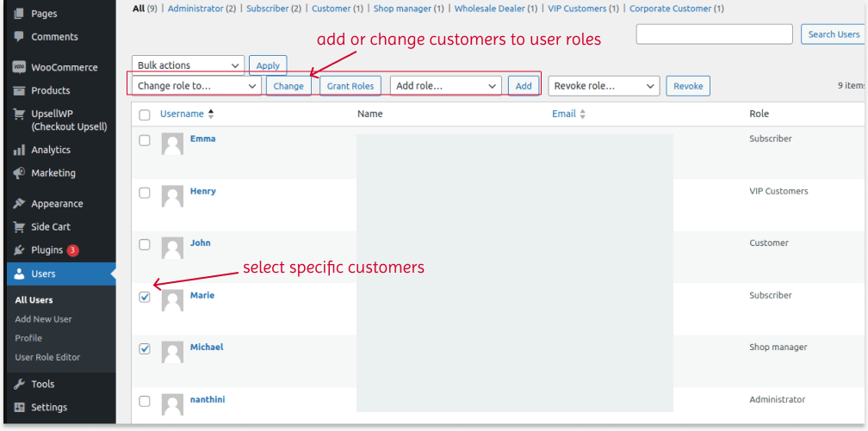The width and height of the screenshot is (868, 431).
Task: Click the Appearance paintbrush icon
Action: click(19, 204)
